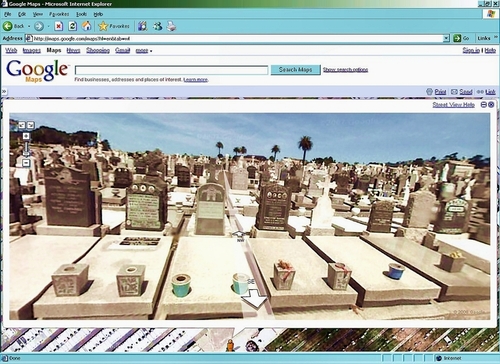The width and height of the screenshot is (500, 364).
Task: Go to the home page icon
Action: coord(87,26)
